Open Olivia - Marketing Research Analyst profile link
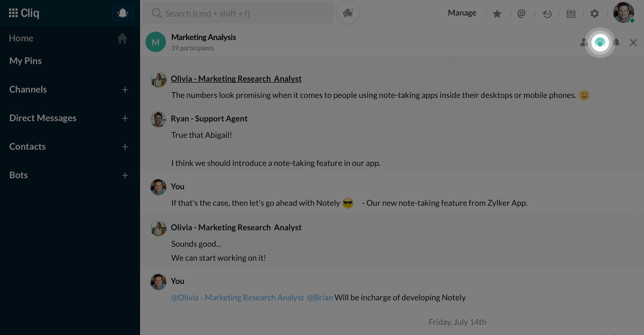644x335 pixels. (236, 79)
